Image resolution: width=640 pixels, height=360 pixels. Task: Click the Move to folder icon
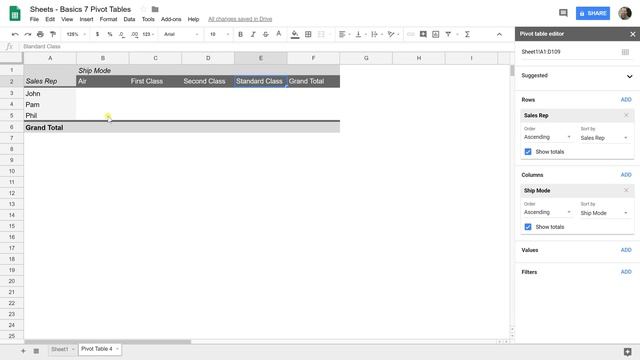point(155,9)
